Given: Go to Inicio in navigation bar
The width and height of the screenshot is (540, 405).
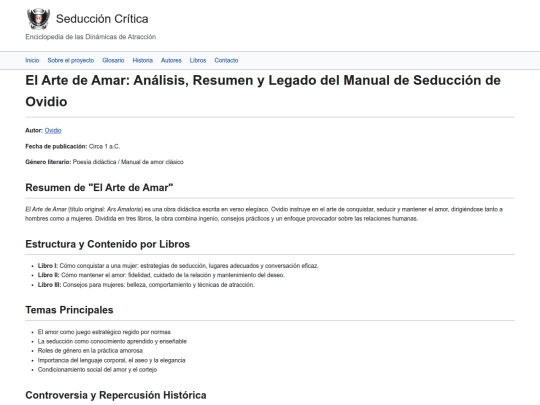Looking at the screenshot, I should pos(32,60).
